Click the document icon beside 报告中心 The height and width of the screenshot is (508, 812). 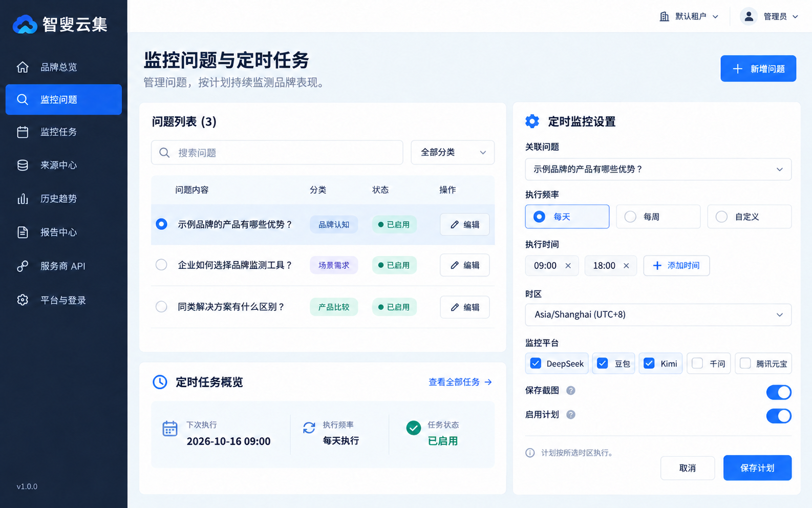pos(23,232)
